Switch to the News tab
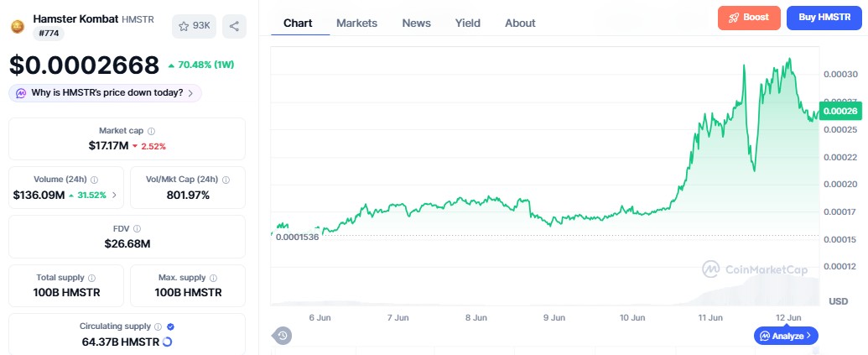Viewport: 868px width, 355px height. point(416,23)
